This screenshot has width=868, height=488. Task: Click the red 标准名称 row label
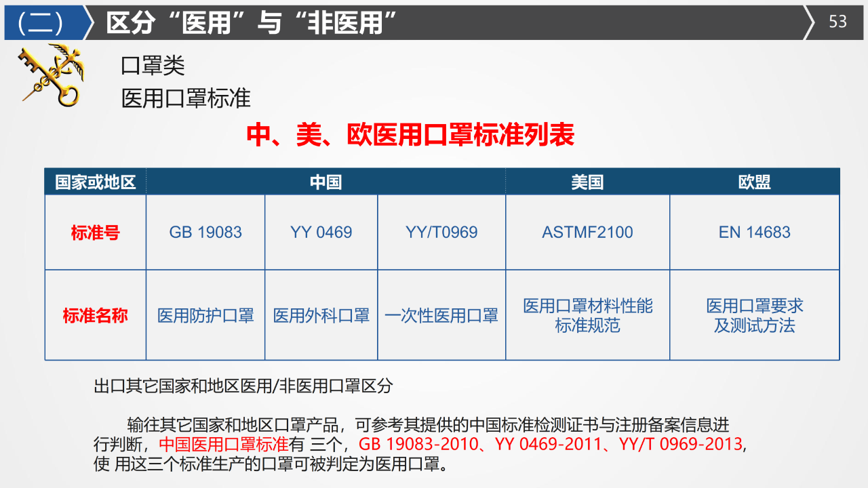point(96,315)
